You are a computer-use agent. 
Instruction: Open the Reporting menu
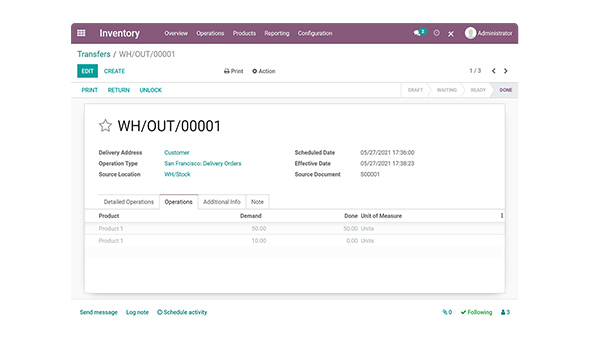[x=277, y=33]
